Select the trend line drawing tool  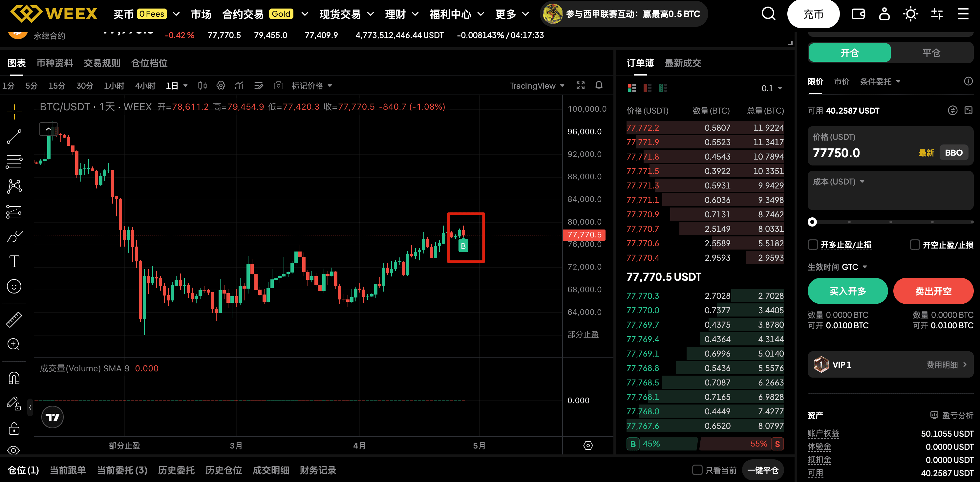click(14, 137)
